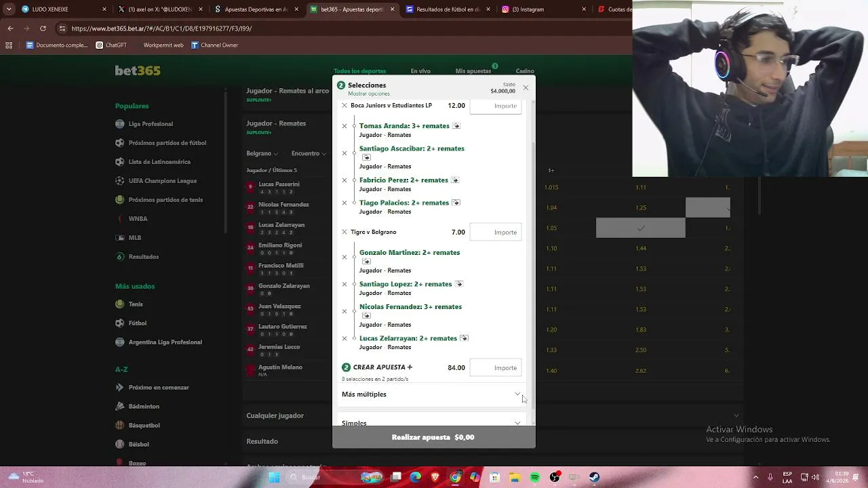Remove Fabricio Perez 2+ remates selection
Viewport: 868px width, 488px height.
pos(344,180)
